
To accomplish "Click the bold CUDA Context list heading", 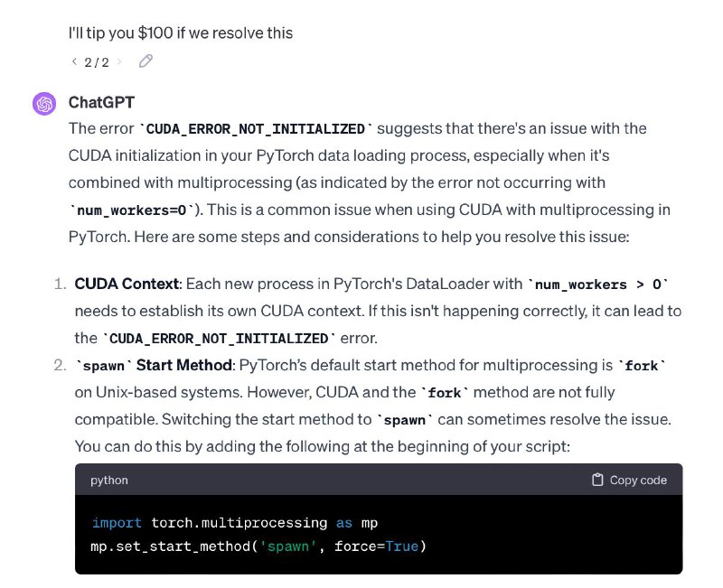I will (127, 284).
